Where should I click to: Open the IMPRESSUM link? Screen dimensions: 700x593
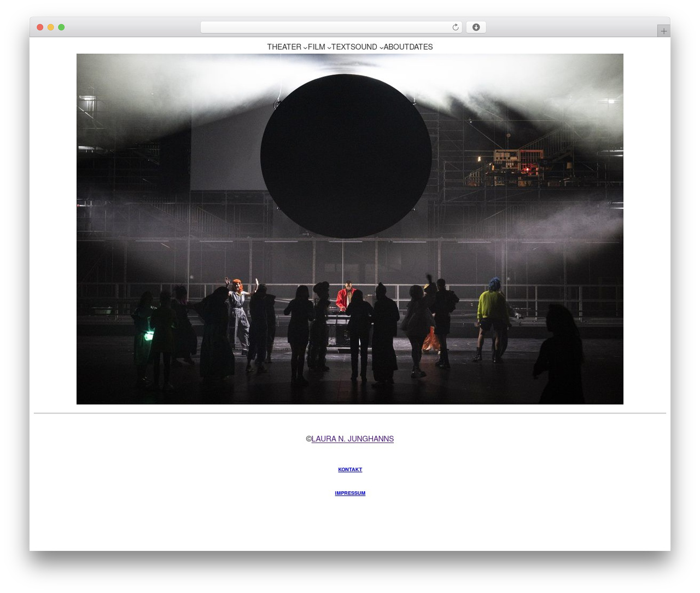tap(350, 493)
